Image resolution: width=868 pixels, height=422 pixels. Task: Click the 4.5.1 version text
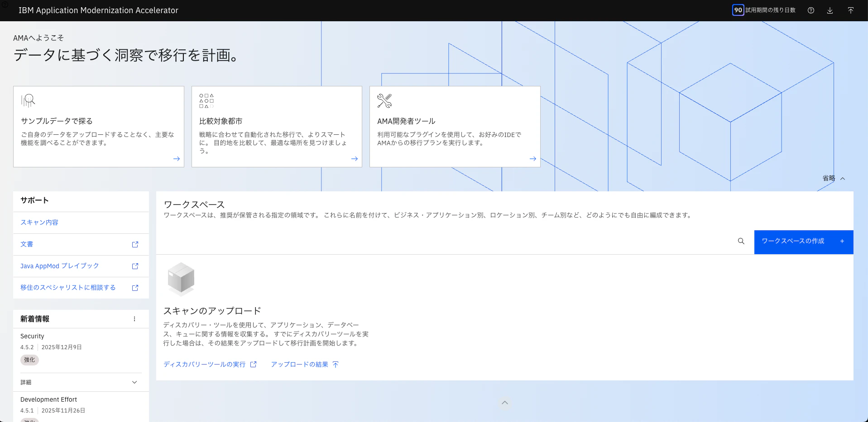(x=27, y=411)
